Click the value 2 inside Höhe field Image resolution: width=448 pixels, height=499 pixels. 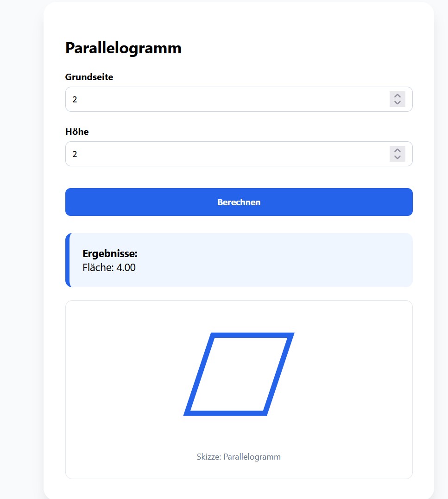click(x=75, y=154)
